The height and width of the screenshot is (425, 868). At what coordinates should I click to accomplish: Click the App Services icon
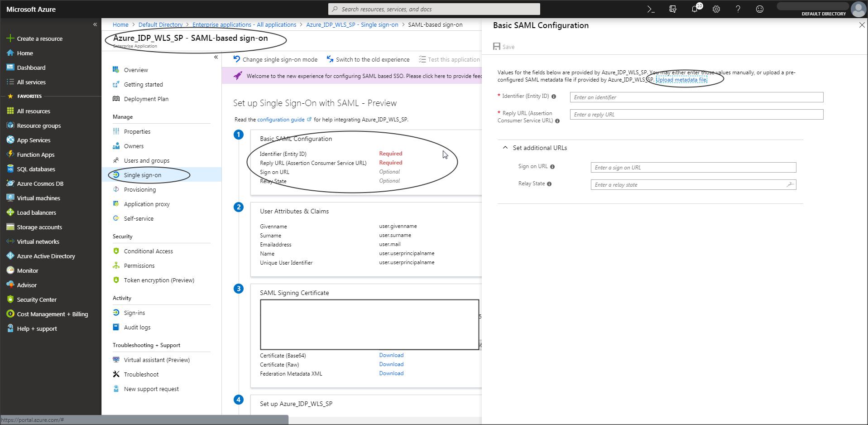[x=10, y=140]
